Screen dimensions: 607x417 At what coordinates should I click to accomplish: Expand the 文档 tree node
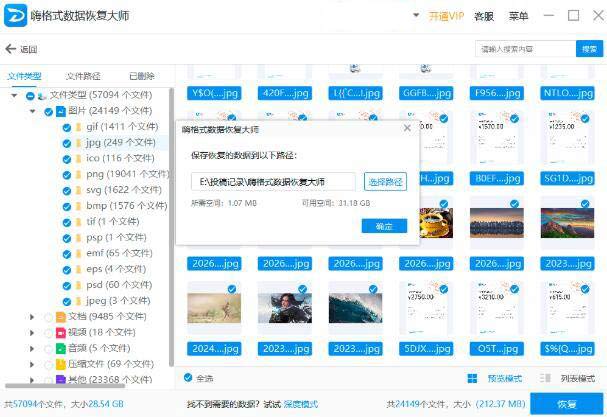pyautogui.click(x=32, y=317)
